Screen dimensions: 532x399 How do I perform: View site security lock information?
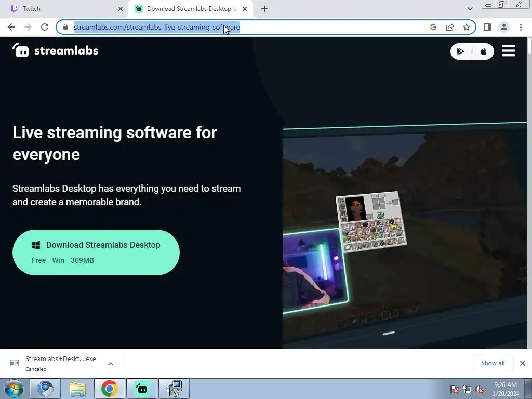(x=65, y=27)
